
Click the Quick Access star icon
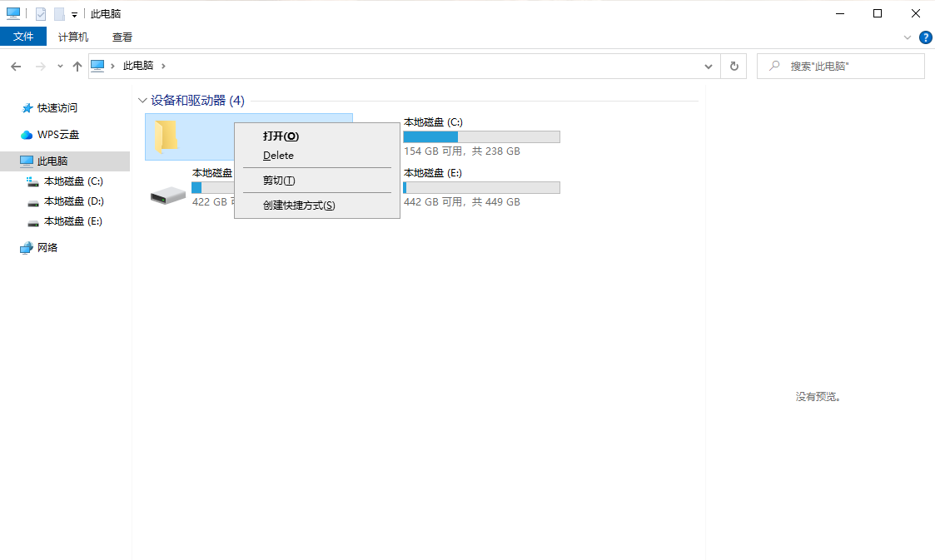point(27,108)
